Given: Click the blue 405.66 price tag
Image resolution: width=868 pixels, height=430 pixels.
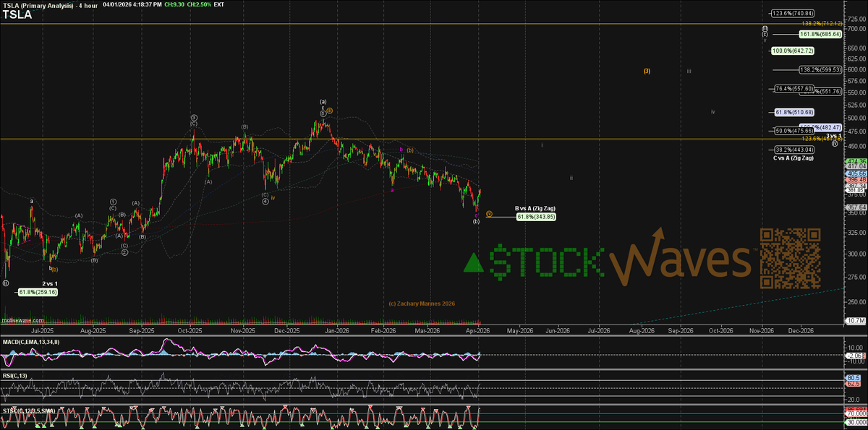Looking at the screenshot, I should [856, 174].
